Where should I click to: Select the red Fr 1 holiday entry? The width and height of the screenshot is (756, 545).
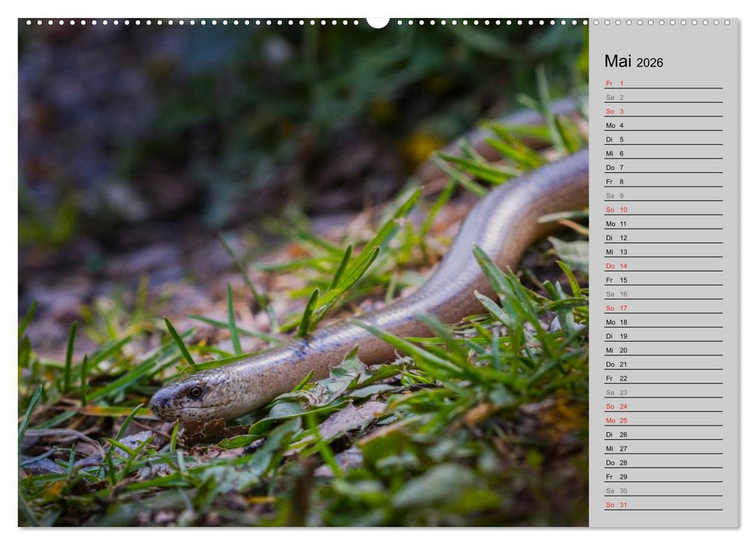pyautogui.click(x=614, y=83)
